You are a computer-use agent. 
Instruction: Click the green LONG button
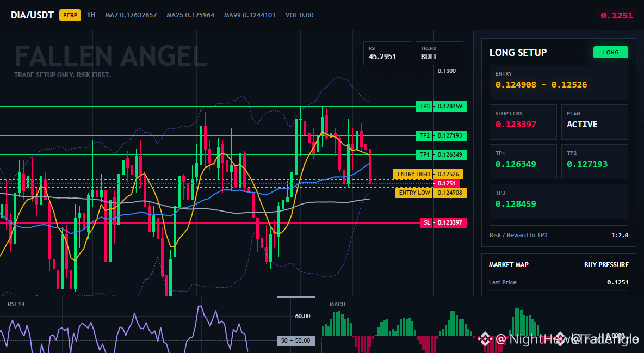(611, 52)
